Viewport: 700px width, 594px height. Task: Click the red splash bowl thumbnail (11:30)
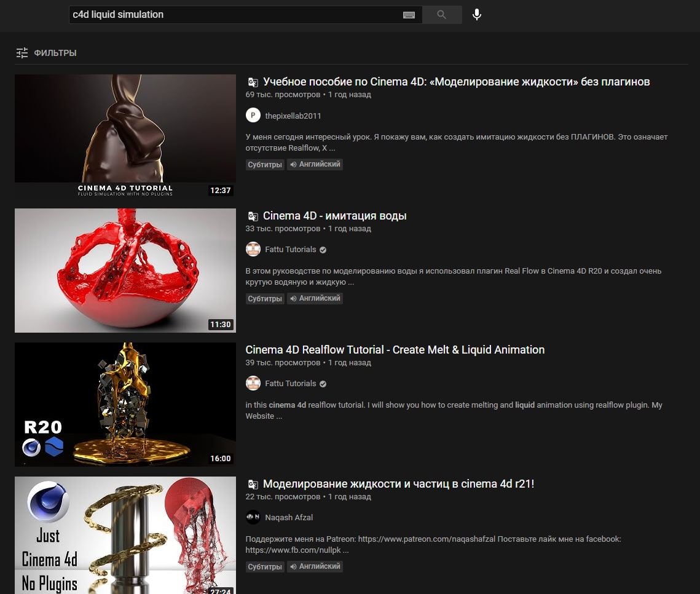(x=125, y=270)
